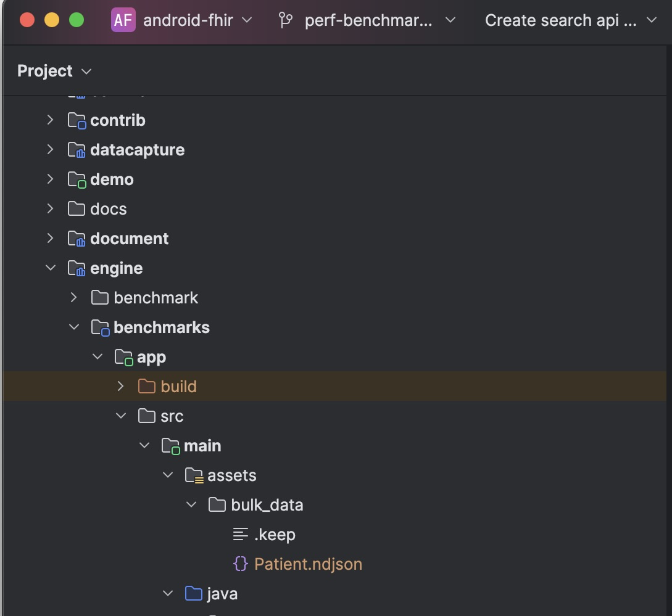Select the assets tree item

point(232,475)
